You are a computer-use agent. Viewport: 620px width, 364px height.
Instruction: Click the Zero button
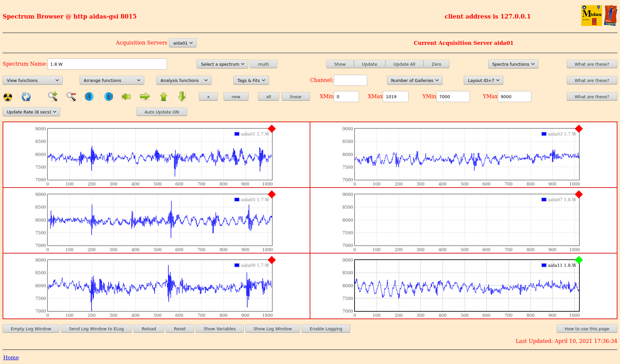[436, 64]
